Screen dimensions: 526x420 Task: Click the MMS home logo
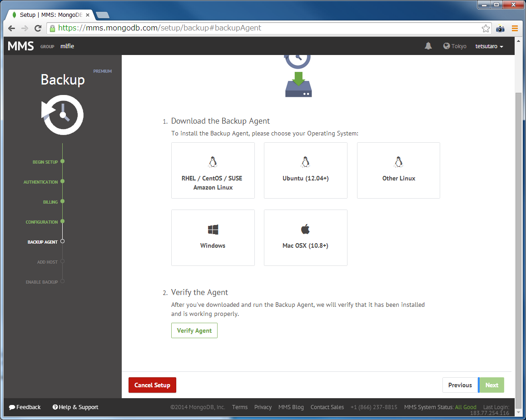pos(20,45)
